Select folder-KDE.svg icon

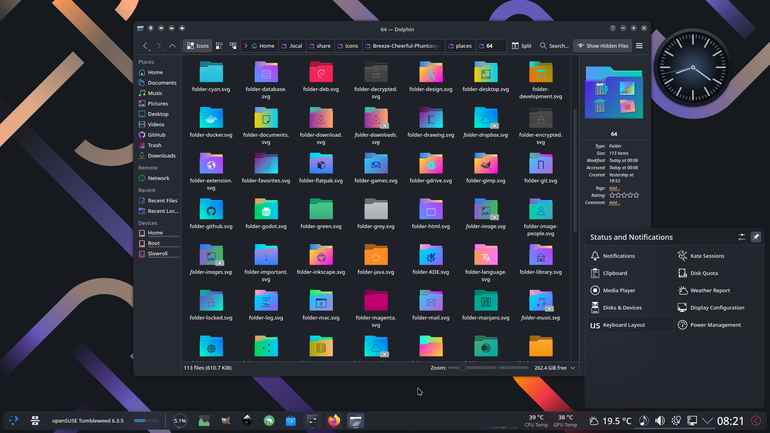[x=431, y=255]
